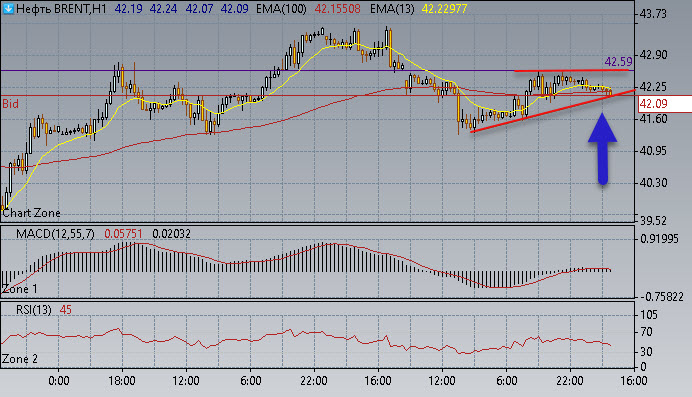Click the RSI axis level 70

[647, 332]
